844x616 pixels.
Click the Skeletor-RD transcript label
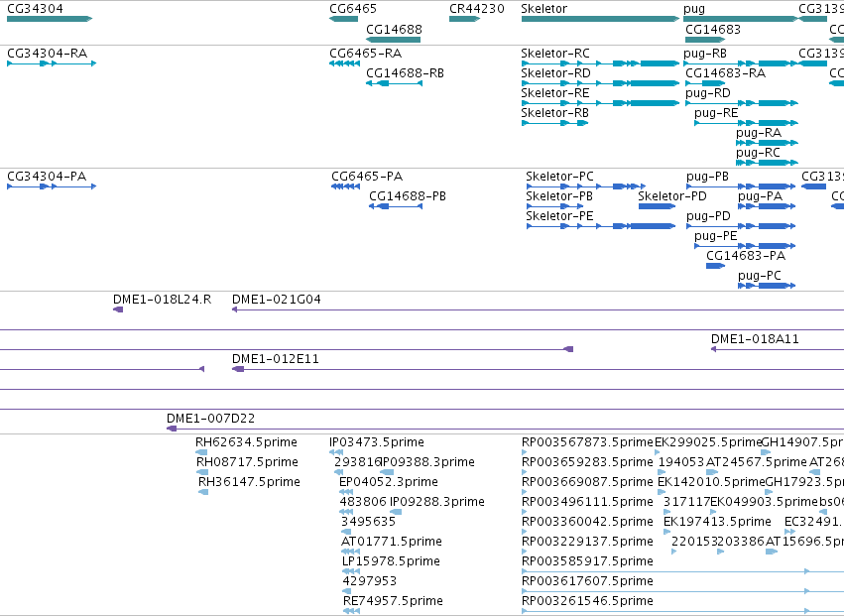tap(555, 73)
